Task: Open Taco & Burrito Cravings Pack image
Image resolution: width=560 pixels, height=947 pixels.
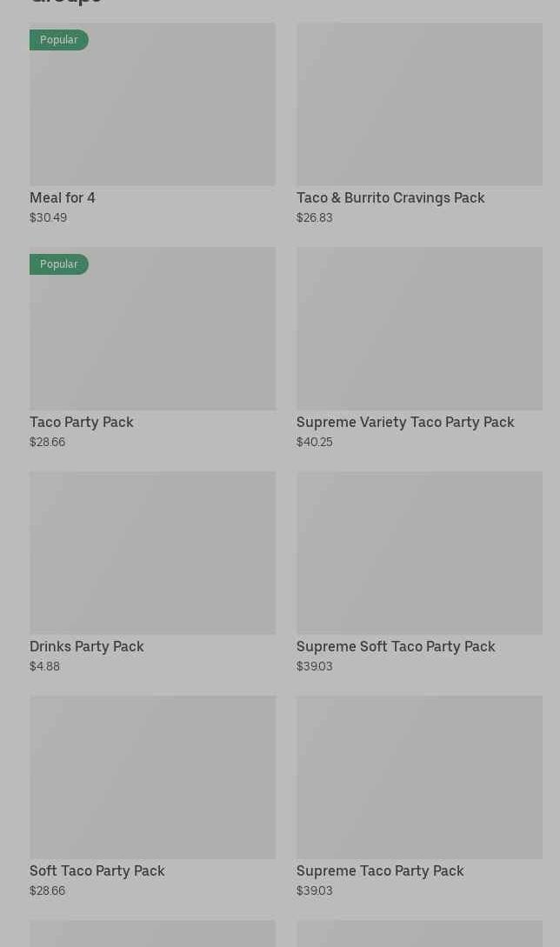Action: tap(419, 104)
